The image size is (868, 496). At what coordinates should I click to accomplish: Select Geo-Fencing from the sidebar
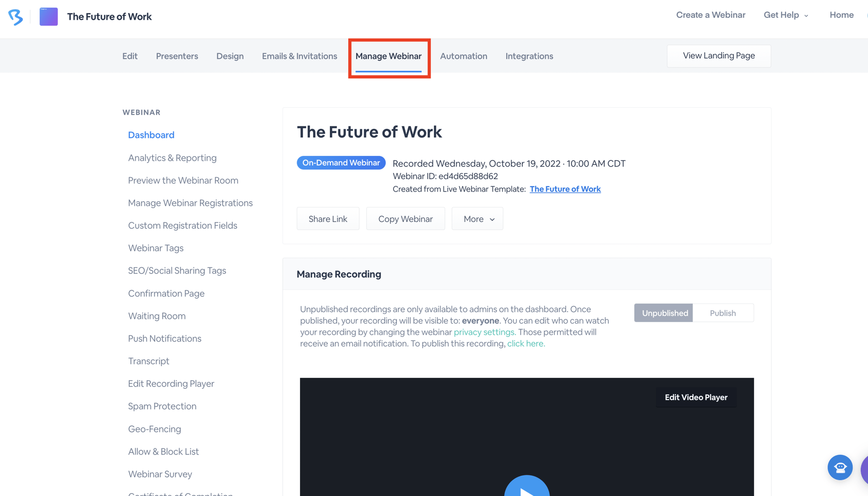[x=154, y=429]
